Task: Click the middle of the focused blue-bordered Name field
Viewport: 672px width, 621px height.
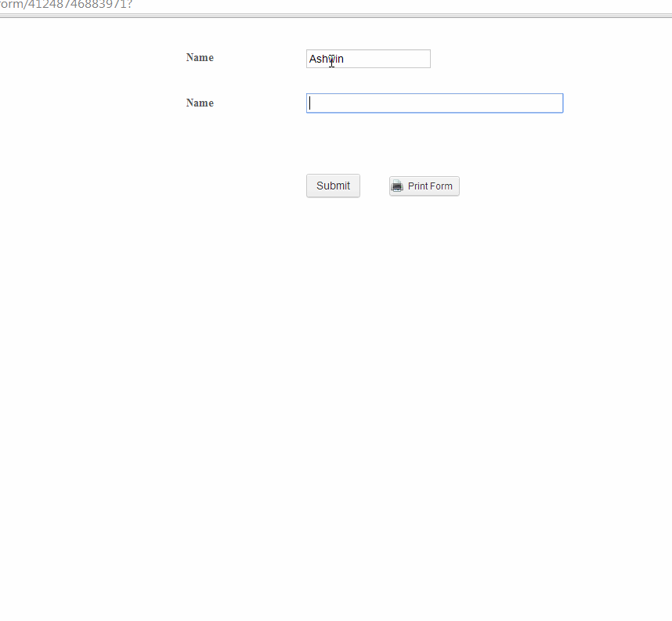Action: tap(434, 103)
